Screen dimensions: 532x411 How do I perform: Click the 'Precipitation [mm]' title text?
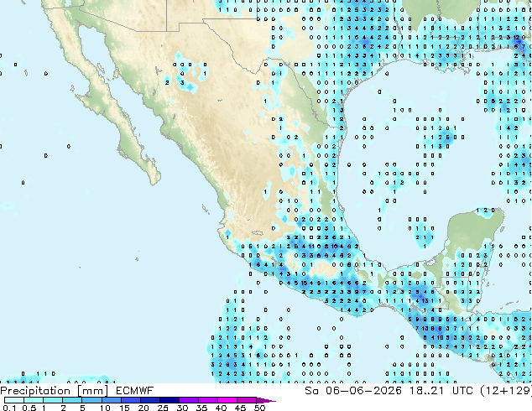[55, 392]
